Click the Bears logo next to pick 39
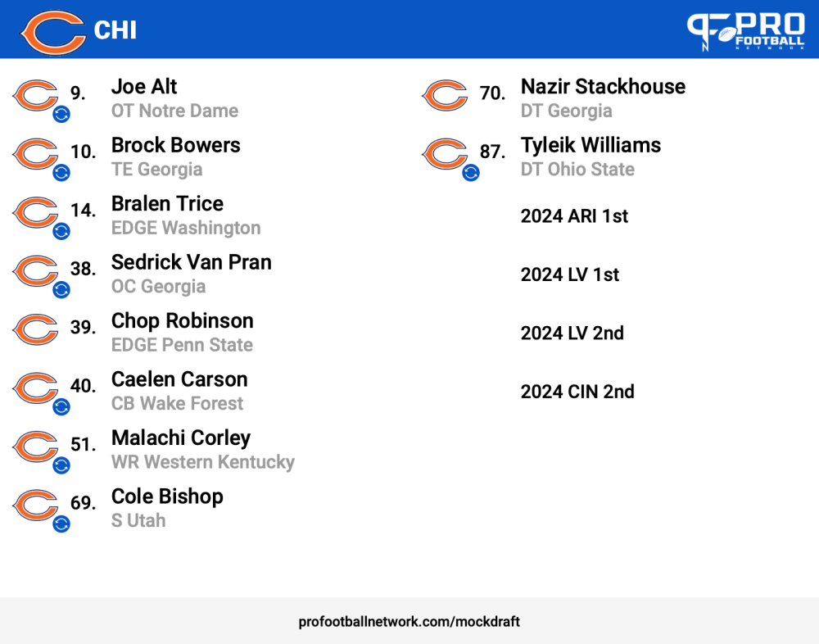 (x=35, y=329)
